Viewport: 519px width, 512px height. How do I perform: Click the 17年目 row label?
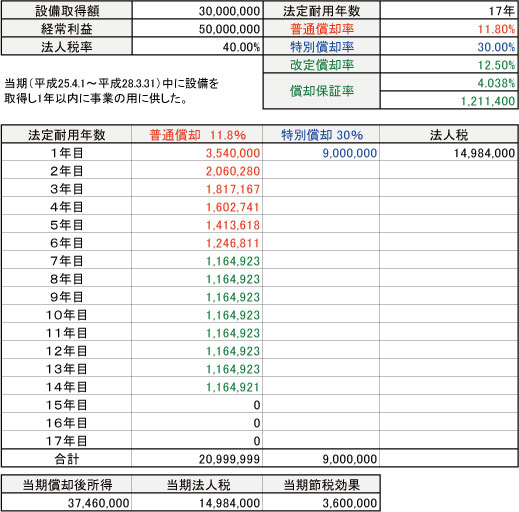(x=67, y=441)
